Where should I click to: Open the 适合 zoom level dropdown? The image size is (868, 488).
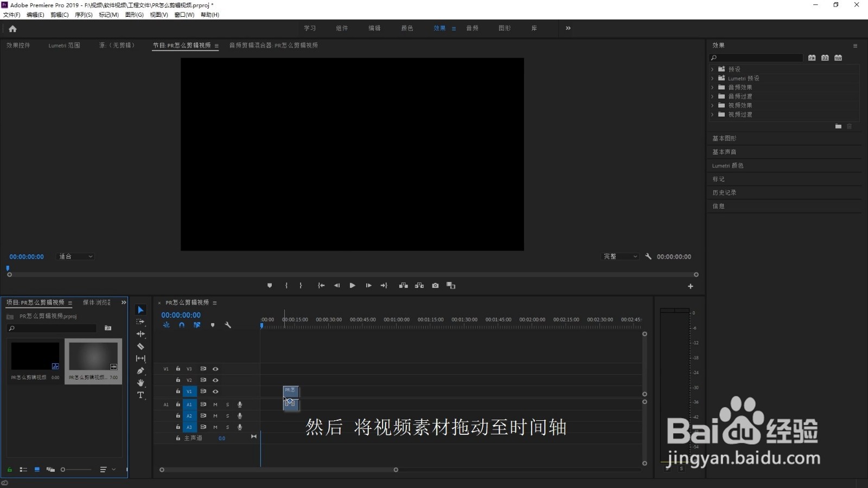click(x=75, y=256)
